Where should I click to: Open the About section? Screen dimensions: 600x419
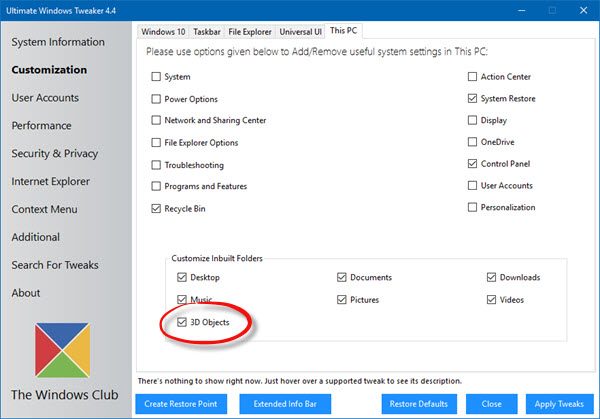click(26, 293)
